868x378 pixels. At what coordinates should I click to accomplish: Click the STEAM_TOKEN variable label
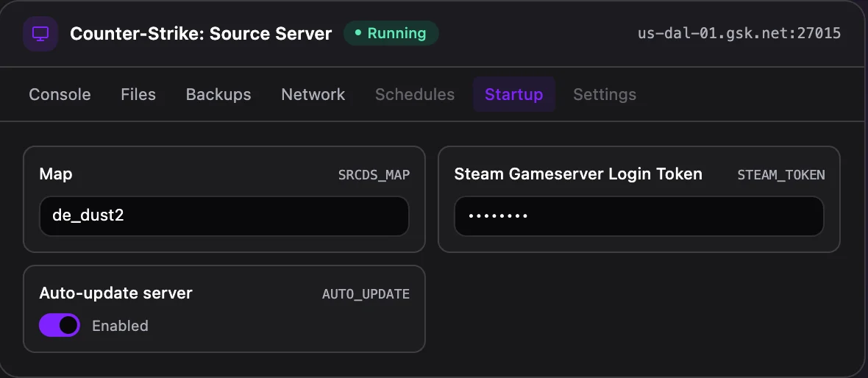click(781, 175)
